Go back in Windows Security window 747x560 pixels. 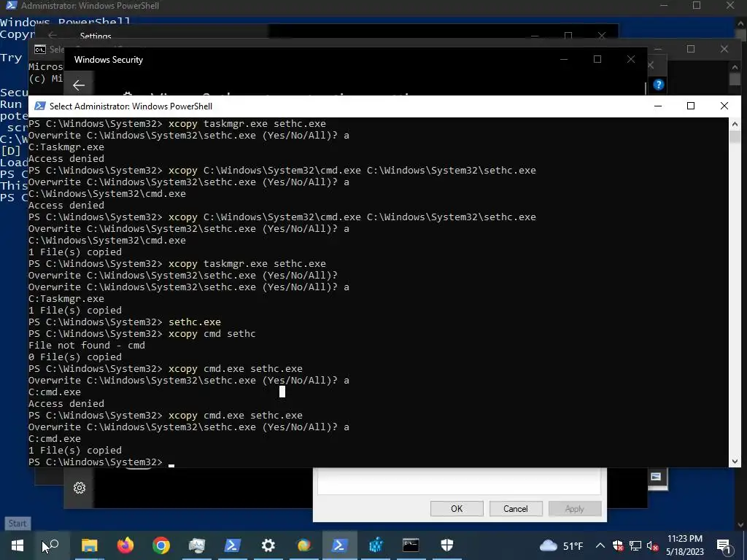pos(79,85)
